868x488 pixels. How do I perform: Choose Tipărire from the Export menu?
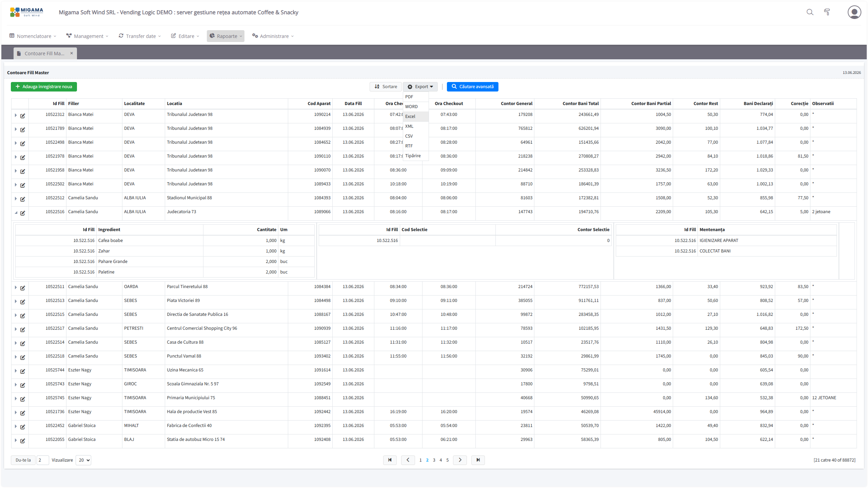(x=416, y=156)
